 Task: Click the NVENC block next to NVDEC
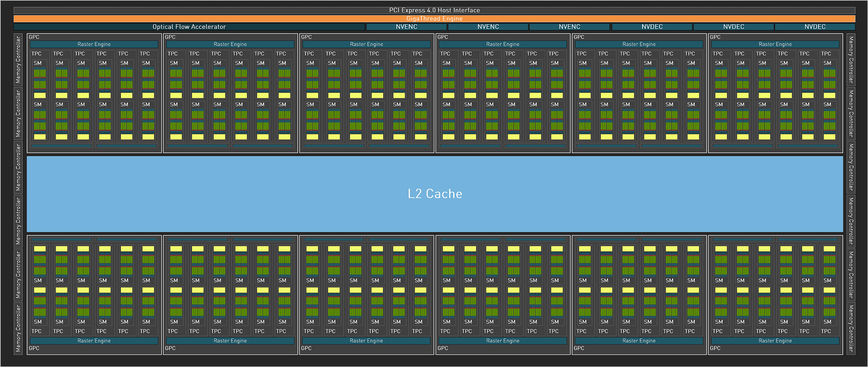pos(570,27)
